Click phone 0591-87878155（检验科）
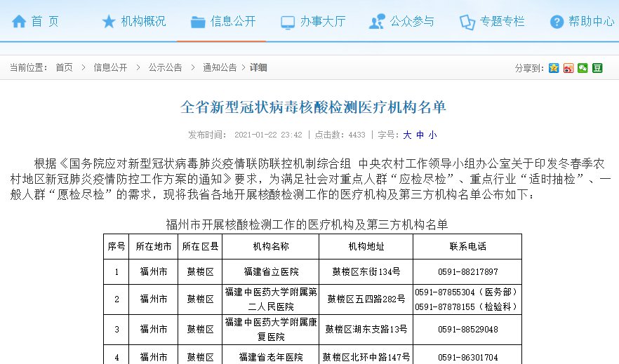 (x=466, y=306)
